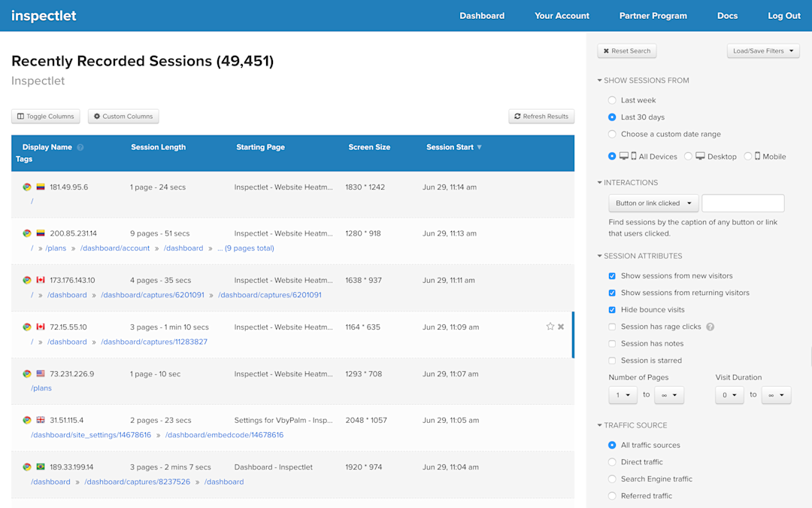
Task: Open Docs in top navigation
Action: [727, 16]
